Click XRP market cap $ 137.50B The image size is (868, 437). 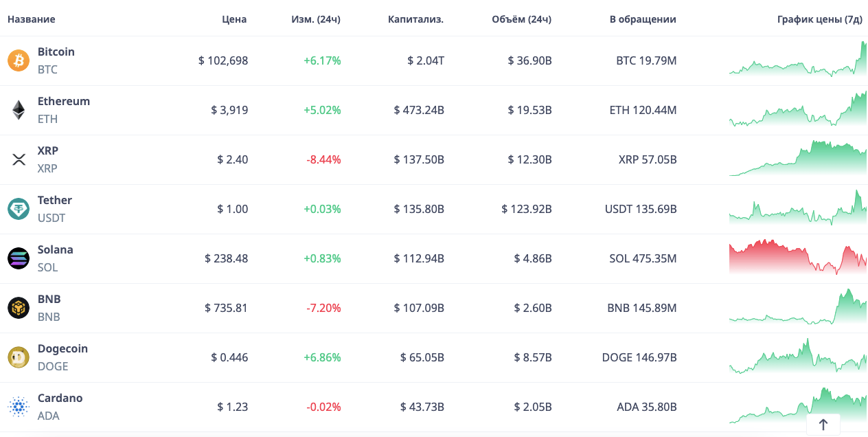click(419, 159)
